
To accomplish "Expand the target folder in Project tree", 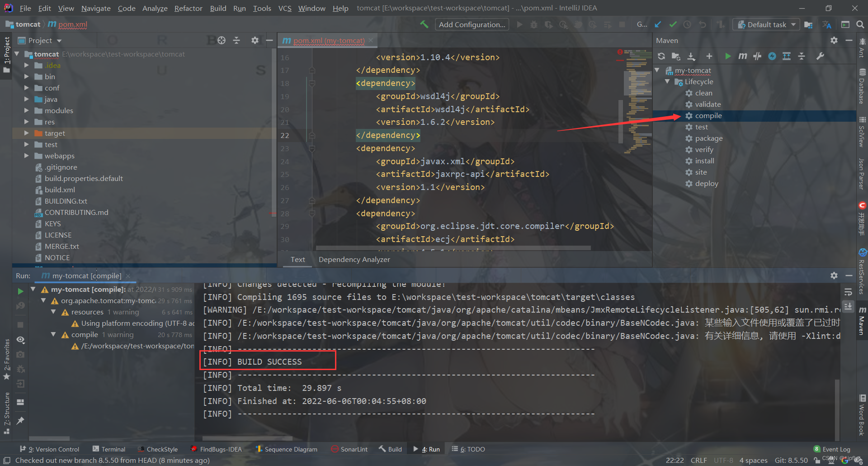I will pyautogui.click(x=26, y=133).
